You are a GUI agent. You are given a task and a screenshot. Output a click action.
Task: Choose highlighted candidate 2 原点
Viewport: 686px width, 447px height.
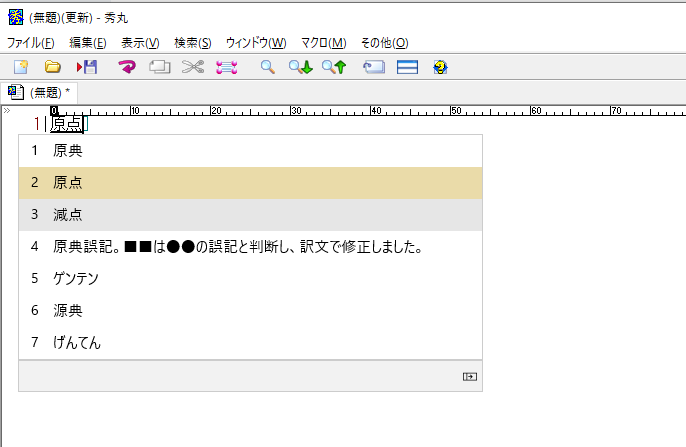250,183
